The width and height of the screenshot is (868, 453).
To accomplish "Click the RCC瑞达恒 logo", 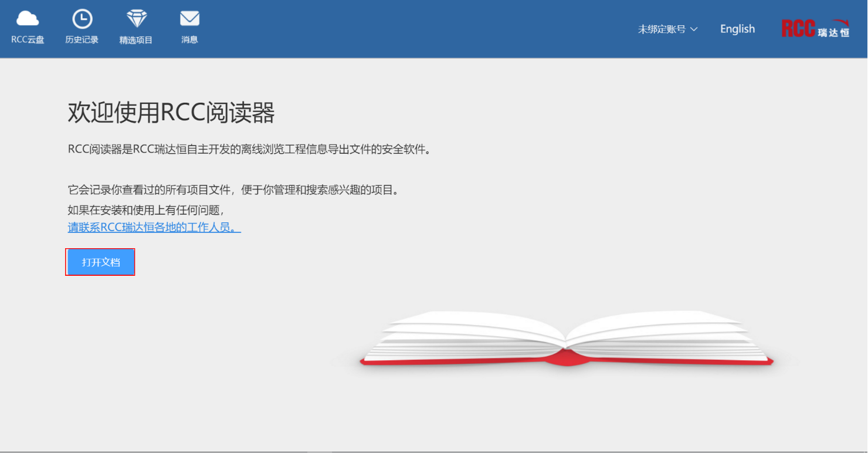I will 815,29.
